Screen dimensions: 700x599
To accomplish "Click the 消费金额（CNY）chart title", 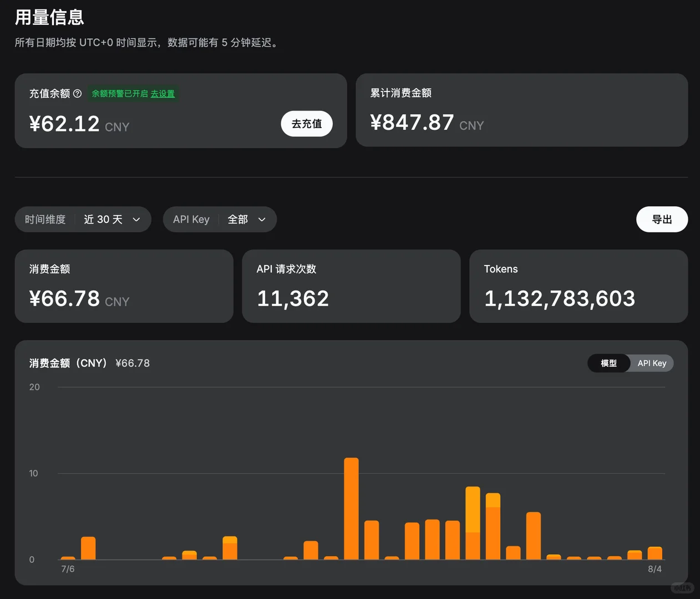I will click(x=68, y=363).
